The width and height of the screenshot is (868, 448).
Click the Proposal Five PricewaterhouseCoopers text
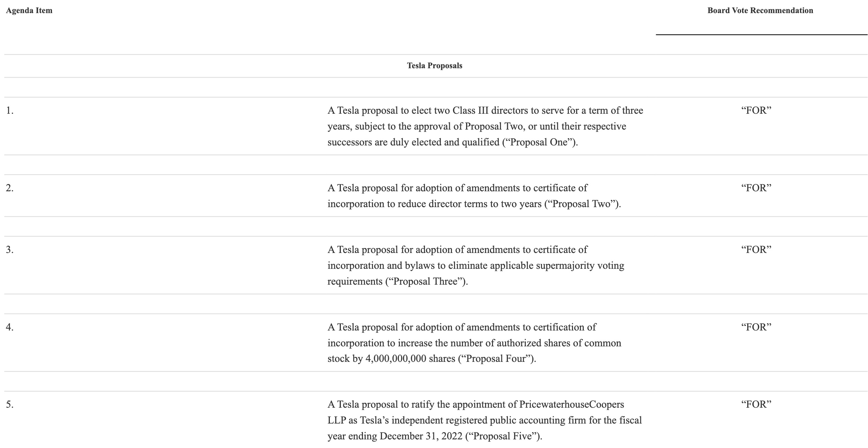click(x=485, y=420)
